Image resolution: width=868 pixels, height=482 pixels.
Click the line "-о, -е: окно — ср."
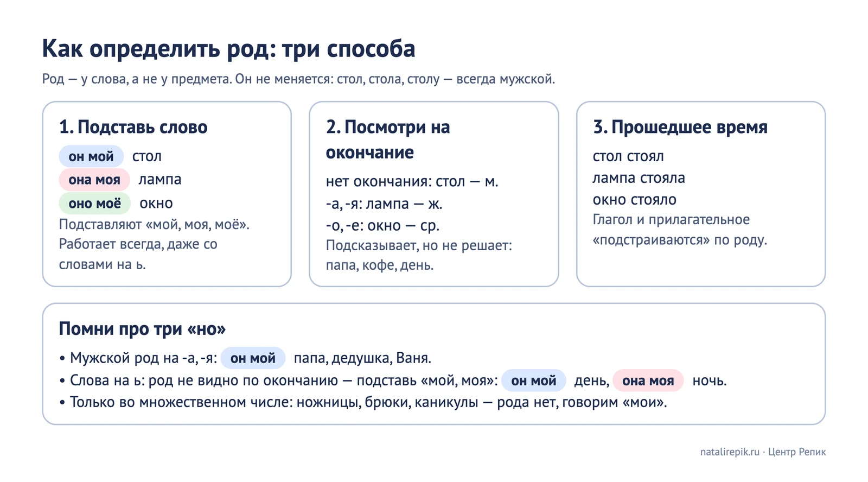point(382,226)
